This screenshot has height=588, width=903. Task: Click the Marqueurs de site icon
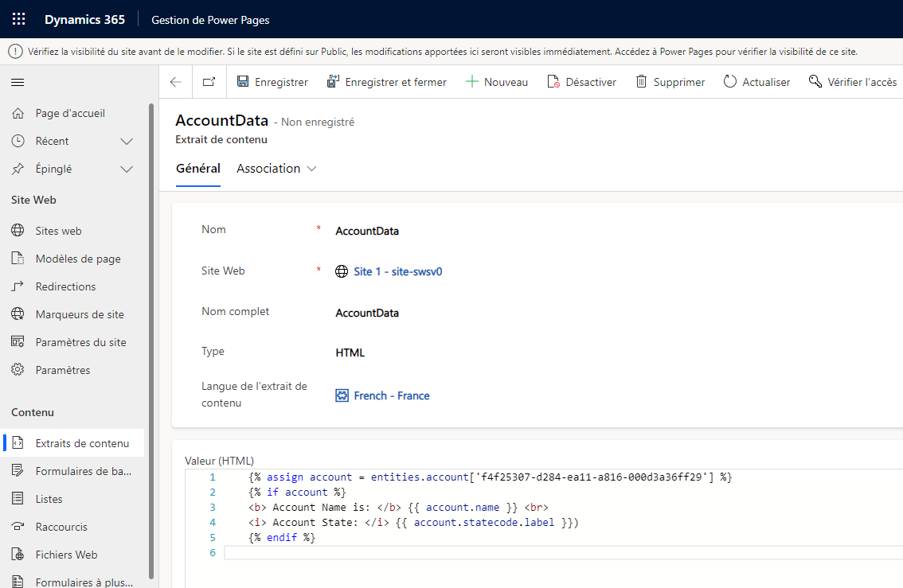18,313
